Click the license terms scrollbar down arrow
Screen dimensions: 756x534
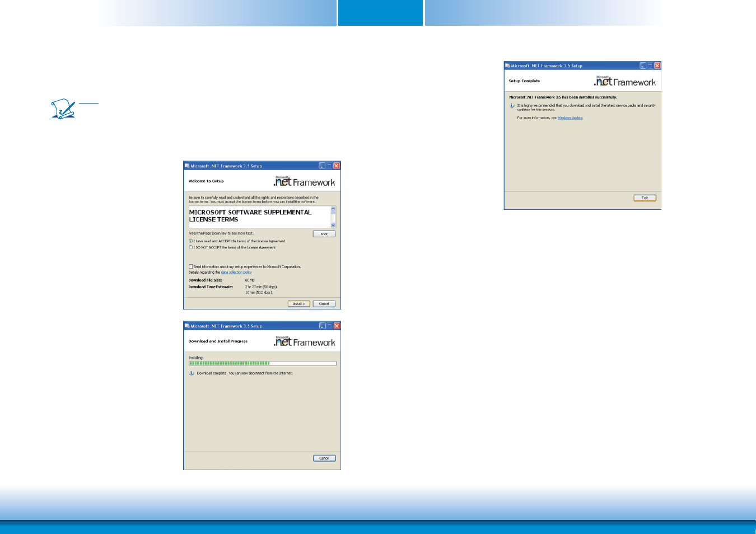point(333,225)
